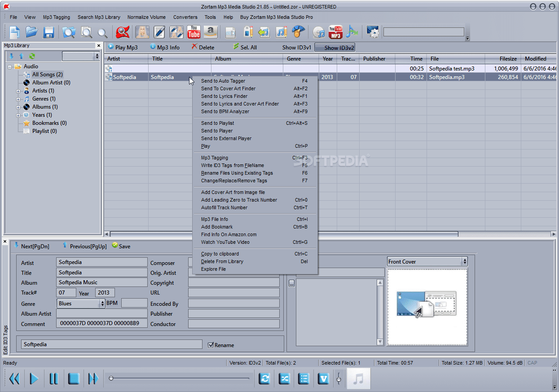Click the blue down arrow in Mp3 Library
The height and width of the screenshot is (392, 559).
12,56
